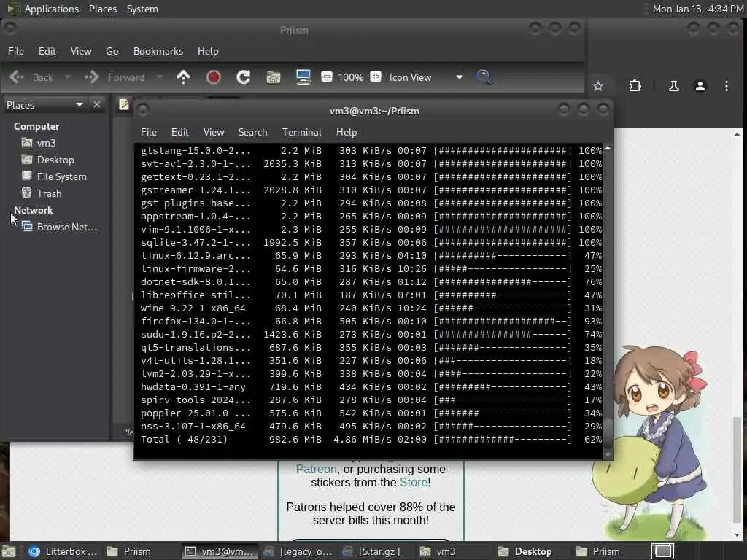Screen dimensions: 747x560
Task: Open browser extensions puzzle icon
Action: point(635,86)
